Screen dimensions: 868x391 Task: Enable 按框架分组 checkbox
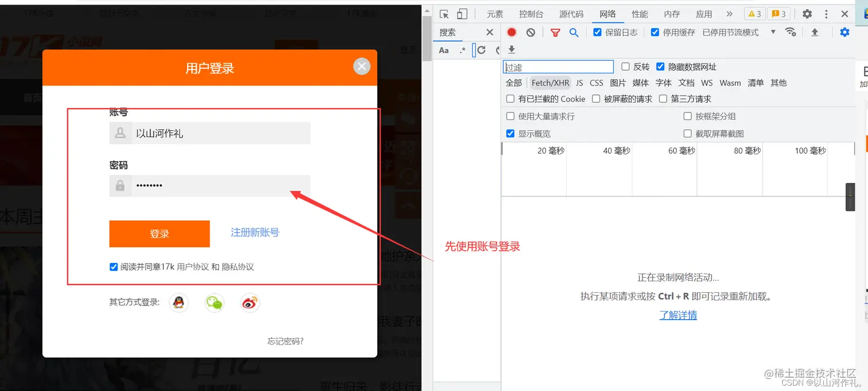pyautogui.click(x=688, y=116)
